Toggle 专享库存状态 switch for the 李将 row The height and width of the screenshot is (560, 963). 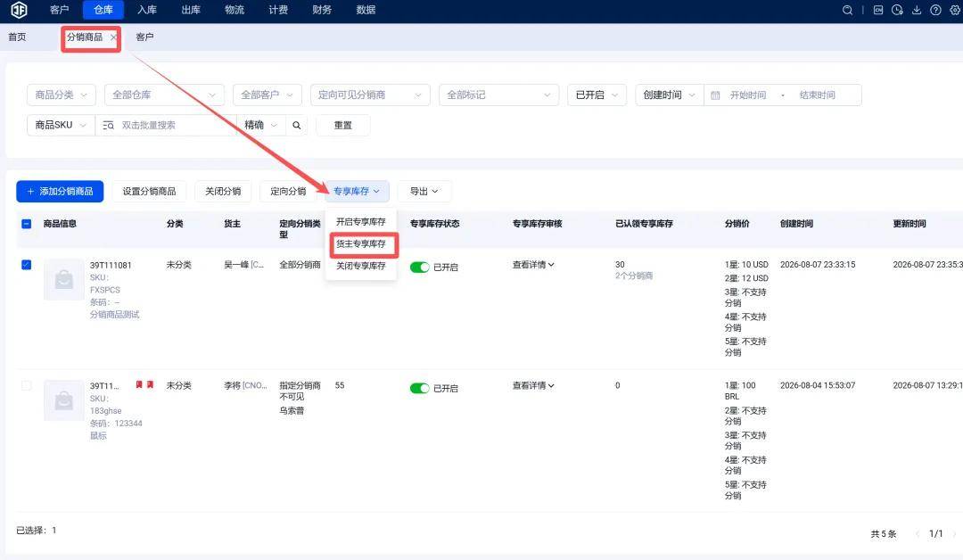(x=419, y=388)
